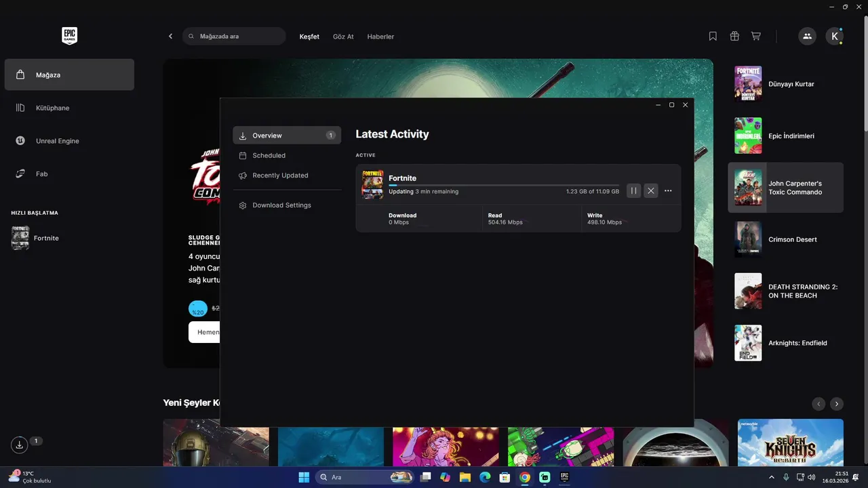Open Google Chrome from taskbar
868x488 pixels.
click(524, 477)
